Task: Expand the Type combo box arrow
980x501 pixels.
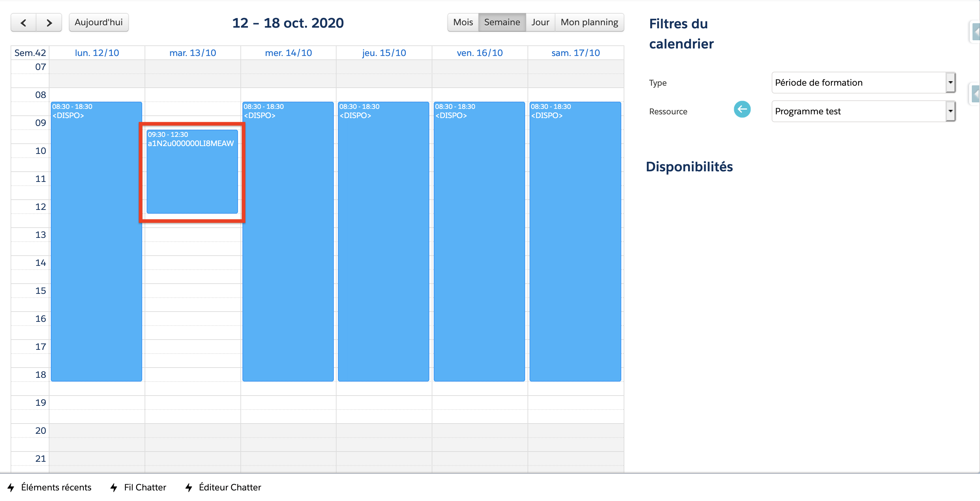Action: [x=950, y=82]
